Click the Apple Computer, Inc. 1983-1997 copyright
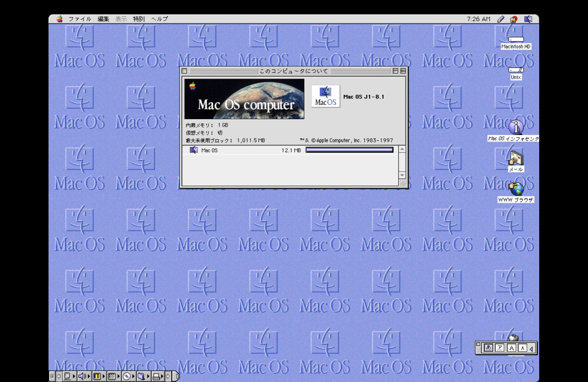This screenshot has height=382, width=588. tap(347, 140)
